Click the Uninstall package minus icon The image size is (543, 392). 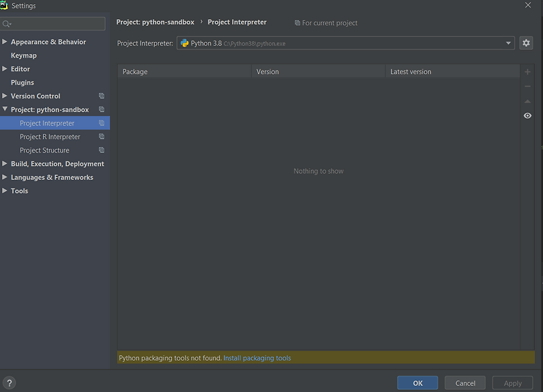point(527,86)
